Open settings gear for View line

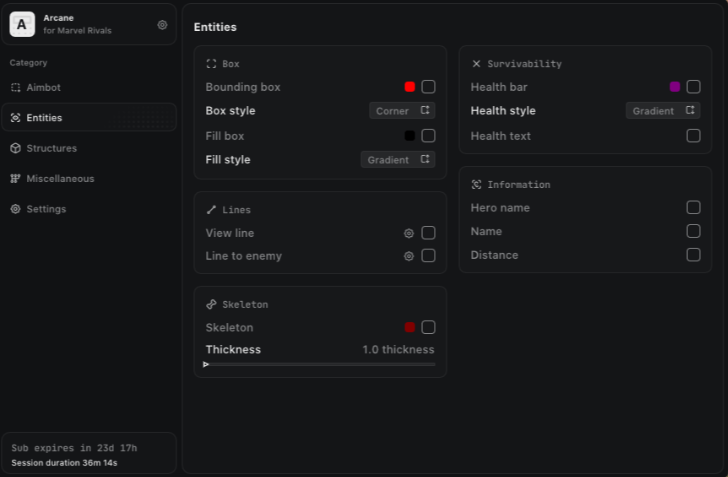coord(408,233)
